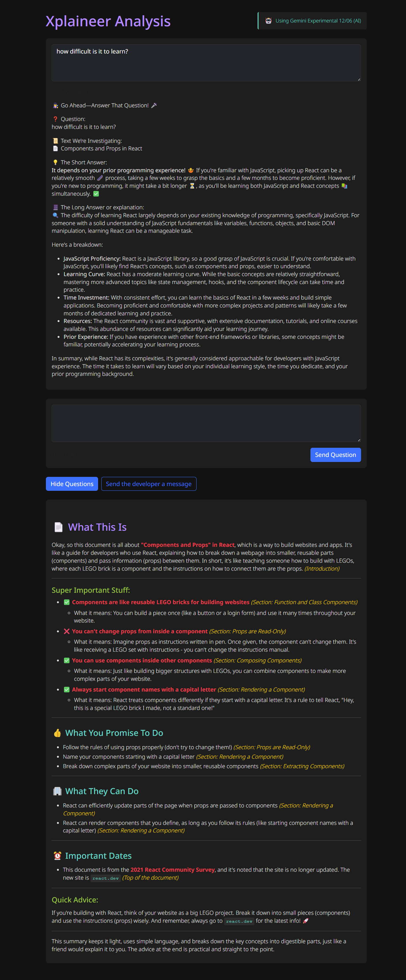Image resolution: width=406 pixels, height=980 pixels.
Task: Click the What You Promise To Do heading
Action: click(x=114, y=733)
